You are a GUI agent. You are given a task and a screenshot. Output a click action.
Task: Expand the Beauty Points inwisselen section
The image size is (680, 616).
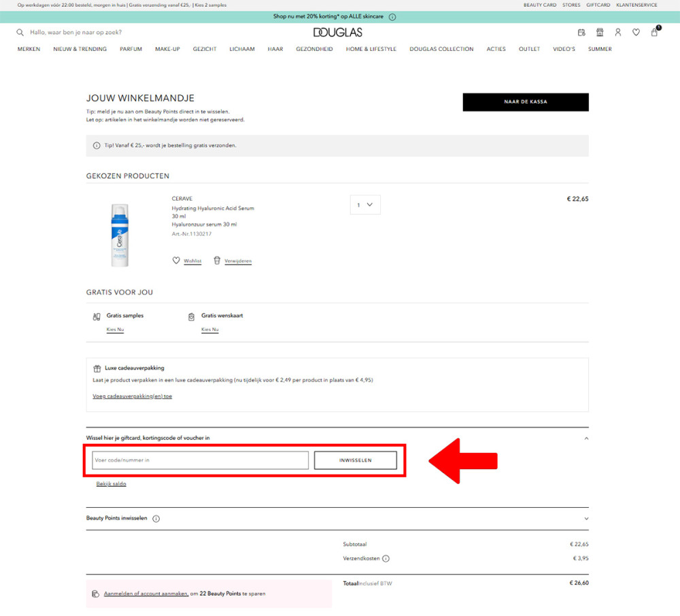click(586, 519)
